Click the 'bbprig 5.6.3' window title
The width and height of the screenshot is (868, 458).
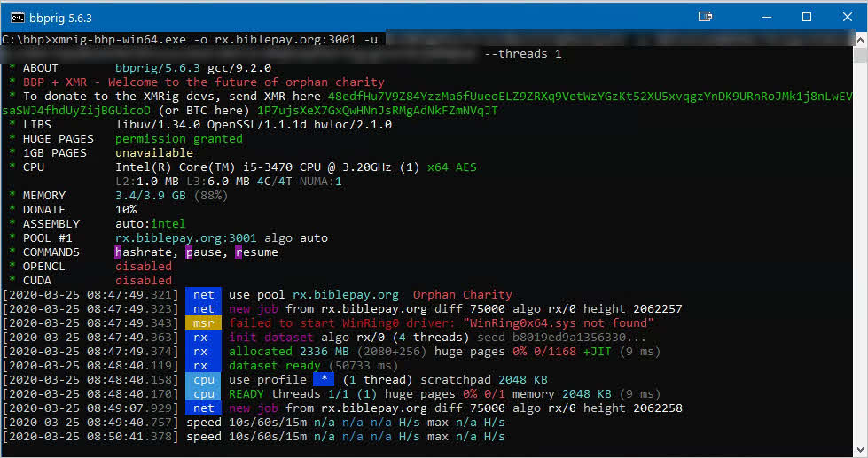click(60, 19)
